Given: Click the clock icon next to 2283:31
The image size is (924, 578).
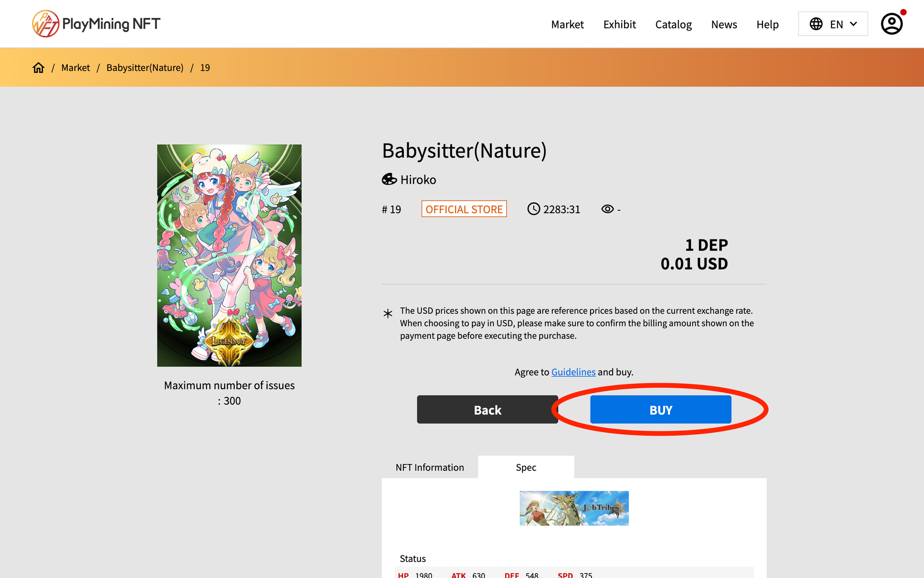Looking at the screenshot, I should click(x=533, y=209).
